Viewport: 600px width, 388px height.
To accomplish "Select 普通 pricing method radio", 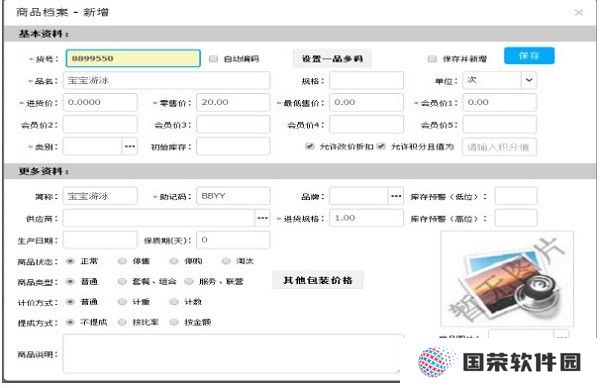I will point(70,302).
